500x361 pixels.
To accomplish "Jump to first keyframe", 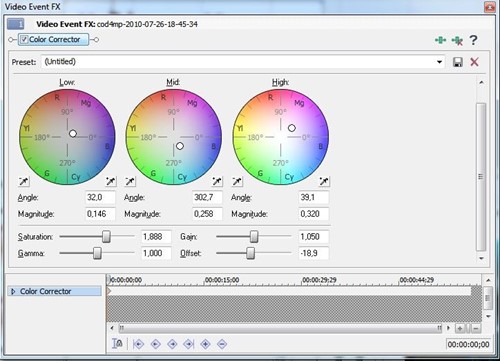I will tap(138, 344).
